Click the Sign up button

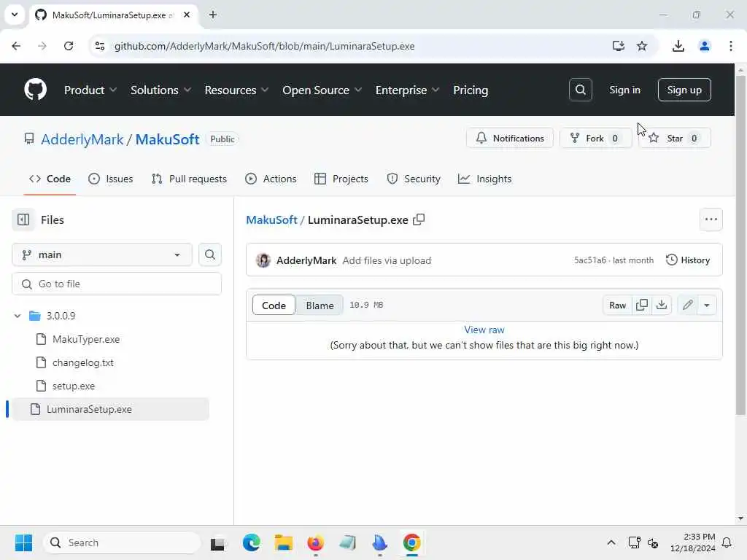click(x=684, y=90)
